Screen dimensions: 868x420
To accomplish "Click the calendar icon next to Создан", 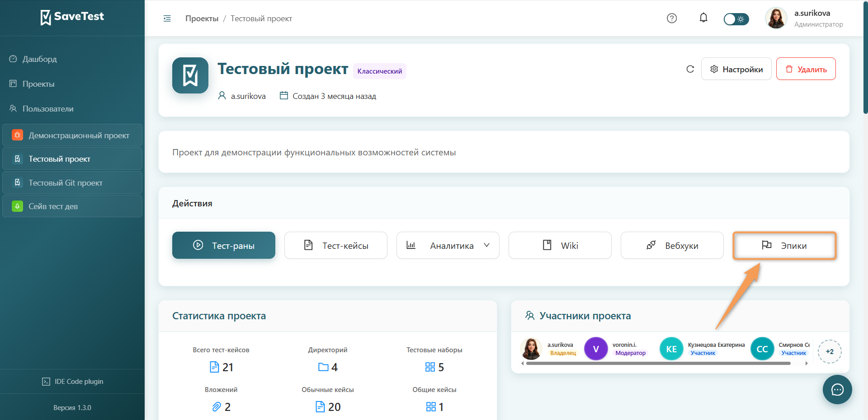I will click(x=284, y=95).
